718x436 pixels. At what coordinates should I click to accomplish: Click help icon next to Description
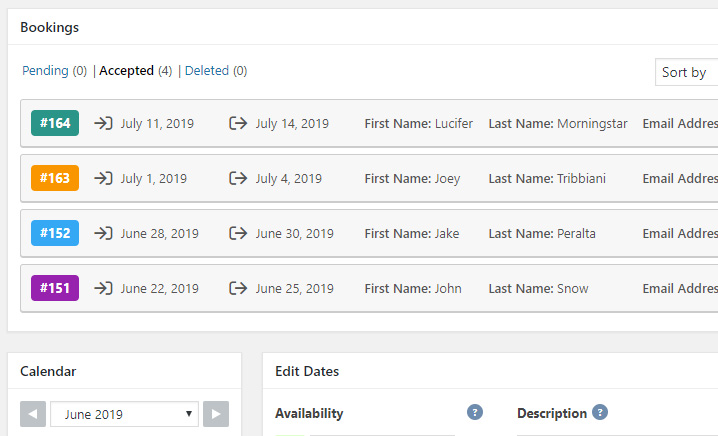click(x=600, y=413)
